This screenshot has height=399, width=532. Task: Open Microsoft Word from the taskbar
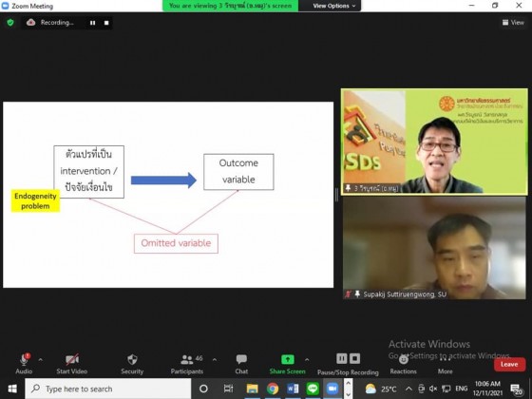coord(293,389)
